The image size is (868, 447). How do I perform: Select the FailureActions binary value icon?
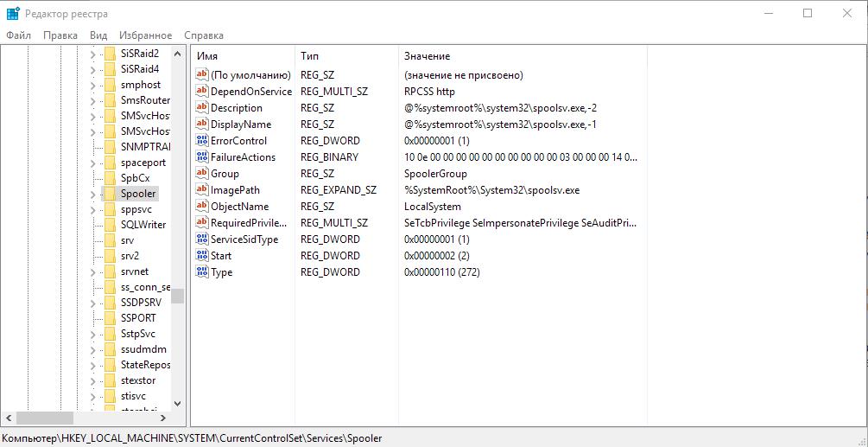coord(202,157)
